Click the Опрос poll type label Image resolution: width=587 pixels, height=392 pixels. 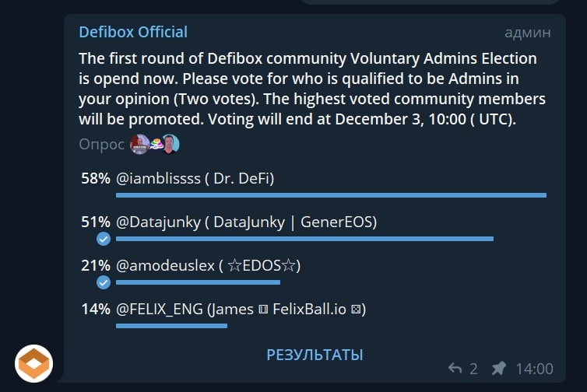[x=101, y=144]
